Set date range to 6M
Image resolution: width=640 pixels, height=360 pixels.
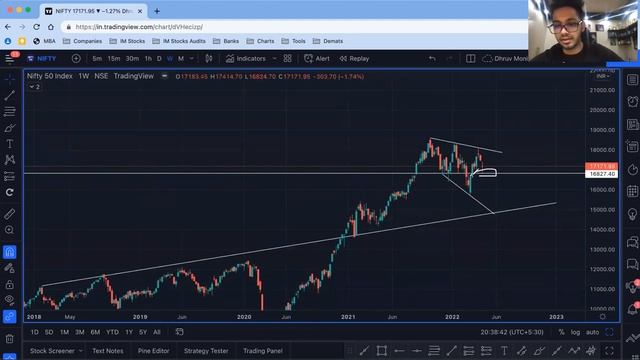(x=95, y=332)
